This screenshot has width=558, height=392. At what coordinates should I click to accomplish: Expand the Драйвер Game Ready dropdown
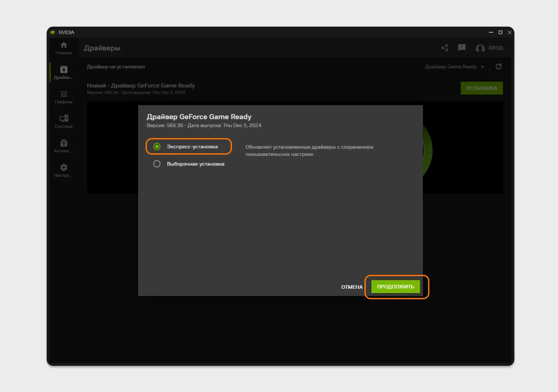[454, 67]
